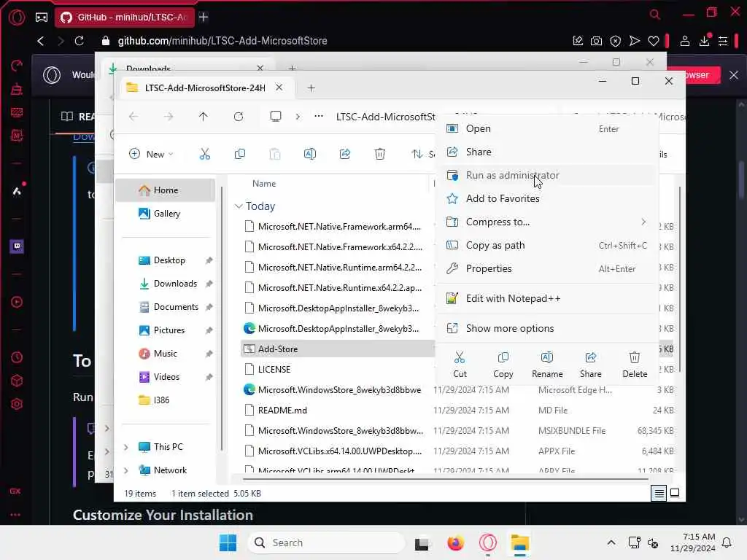
Task: Open New dropdown in Explorer toolbar
Action: (151, 154)
